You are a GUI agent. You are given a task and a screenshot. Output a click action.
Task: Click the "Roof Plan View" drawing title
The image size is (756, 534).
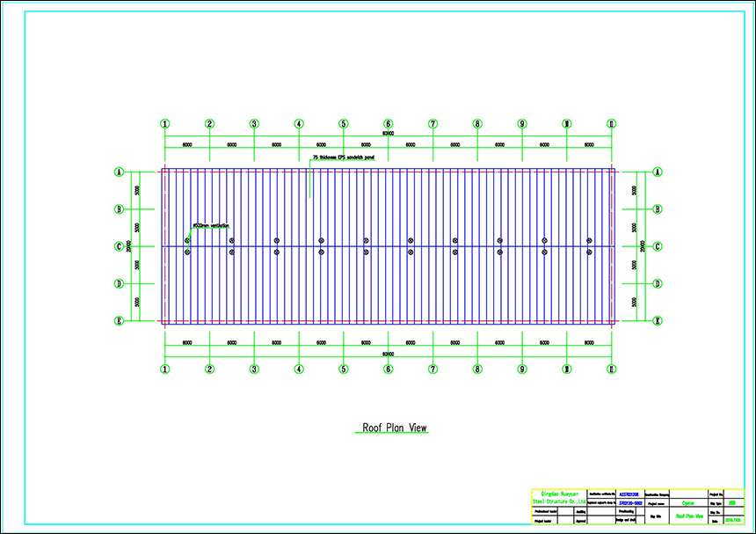(x=395, y=428)
